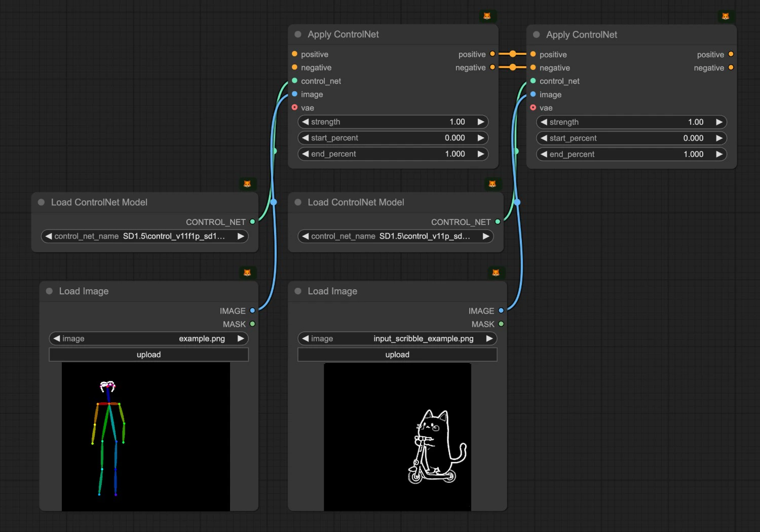Screen dimensions: 760x532
Task: Decrease strength on the left Apply ControlNet node
Action: click(x=305, y=122)
